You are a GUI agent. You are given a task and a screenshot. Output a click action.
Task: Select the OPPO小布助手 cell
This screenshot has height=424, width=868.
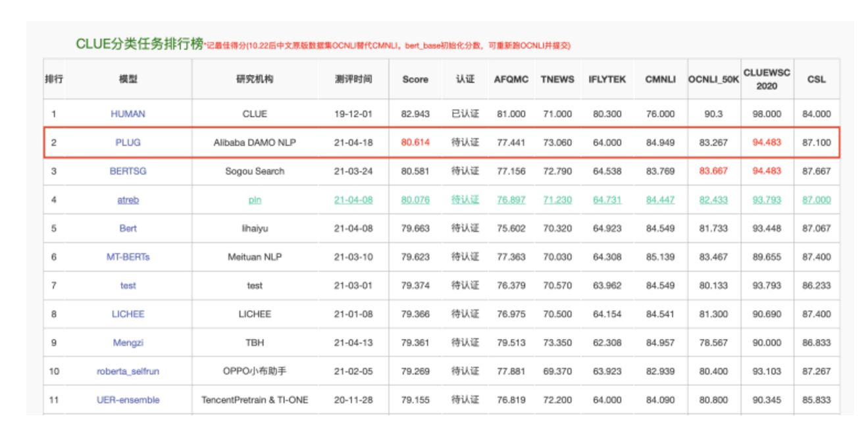pos(255,371)
